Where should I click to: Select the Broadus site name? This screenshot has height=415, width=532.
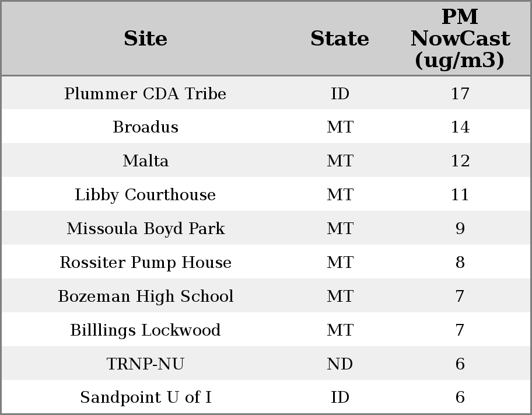145,127
